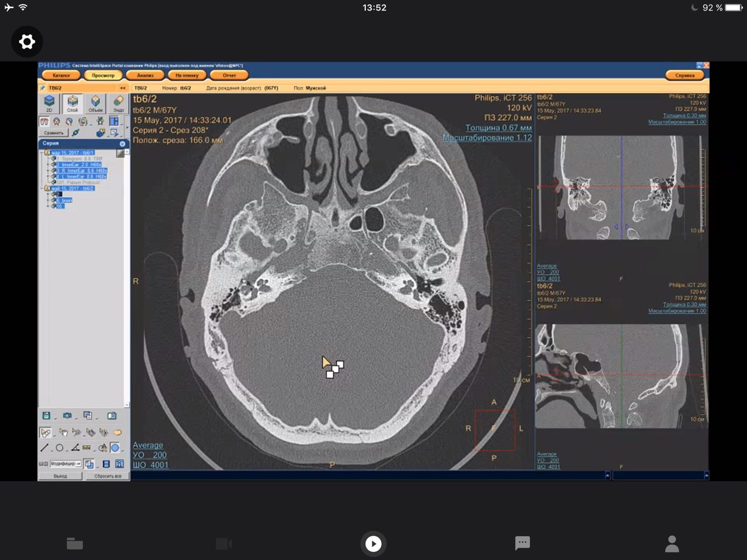Click the pin icon beside TB6/2

[42, 88]
